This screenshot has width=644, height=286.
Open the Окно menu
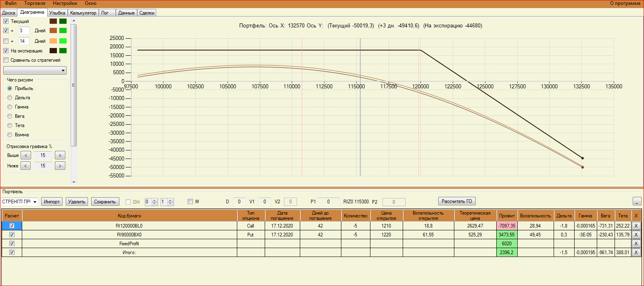click(x=90, y=3)
